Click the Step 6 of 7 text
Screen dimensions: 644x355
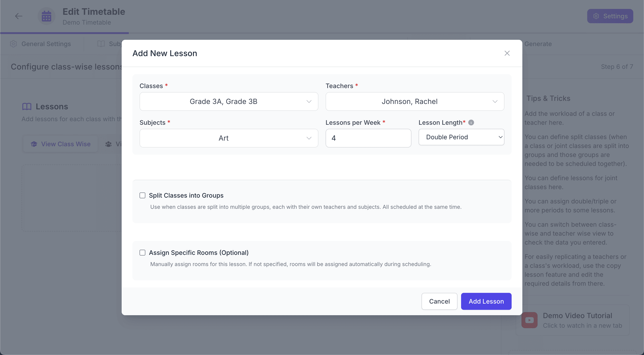point(617,67)
